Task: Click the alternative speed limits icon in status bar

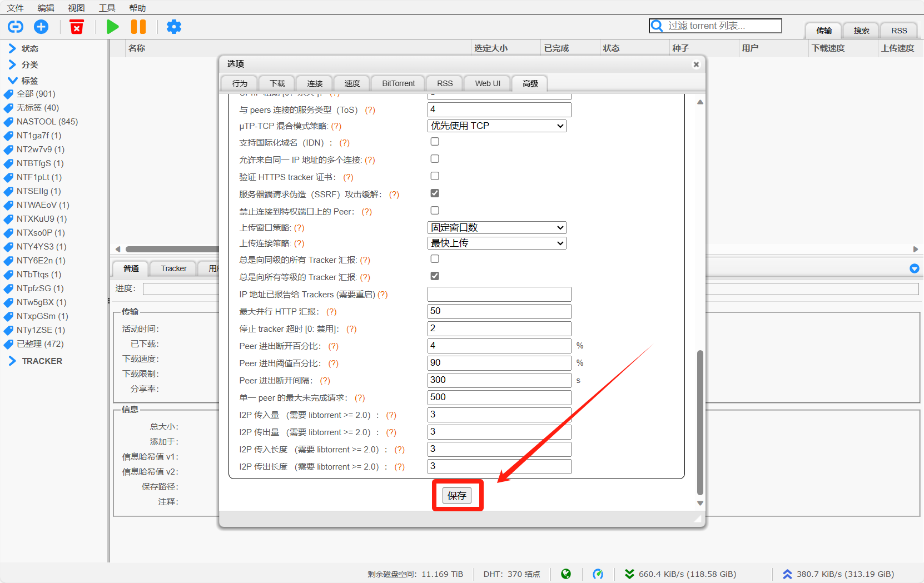Action: (598, 574)
